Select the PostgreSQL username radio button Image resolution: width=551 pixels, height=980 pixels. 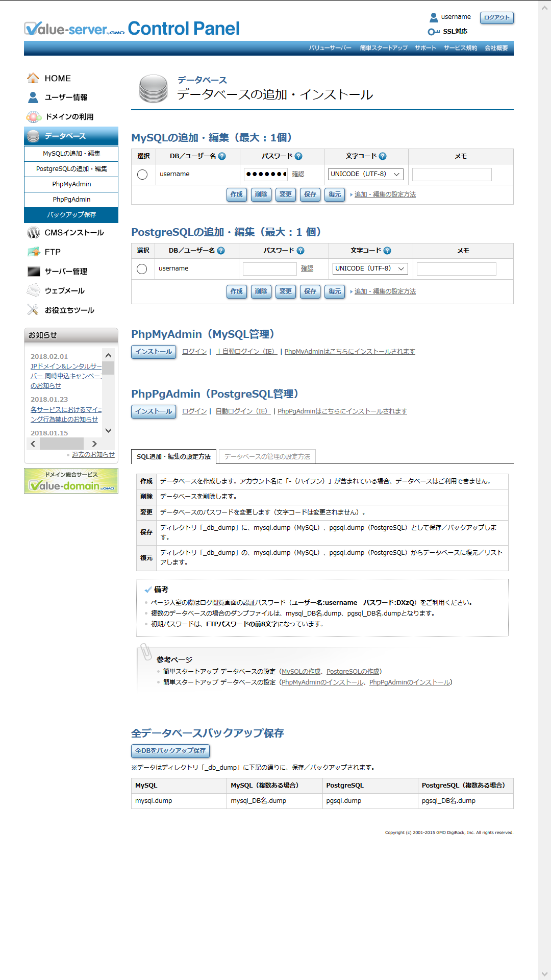142,269
